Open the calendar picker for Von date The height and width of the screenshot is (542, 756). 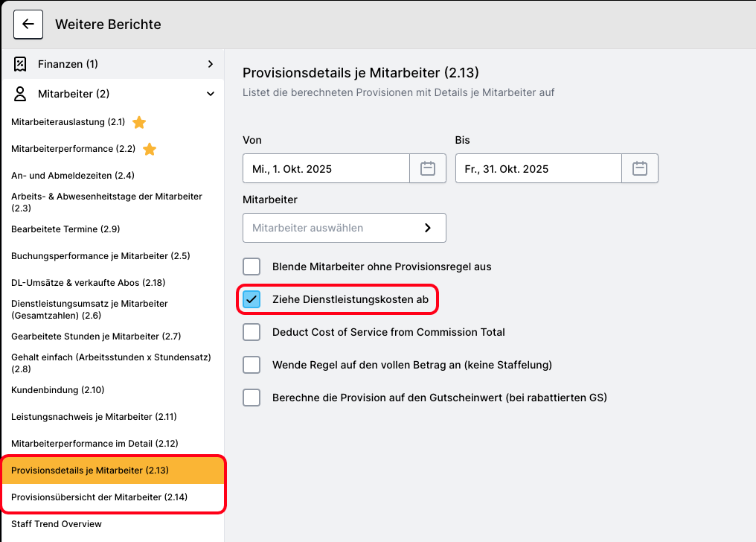click(428, 168)
